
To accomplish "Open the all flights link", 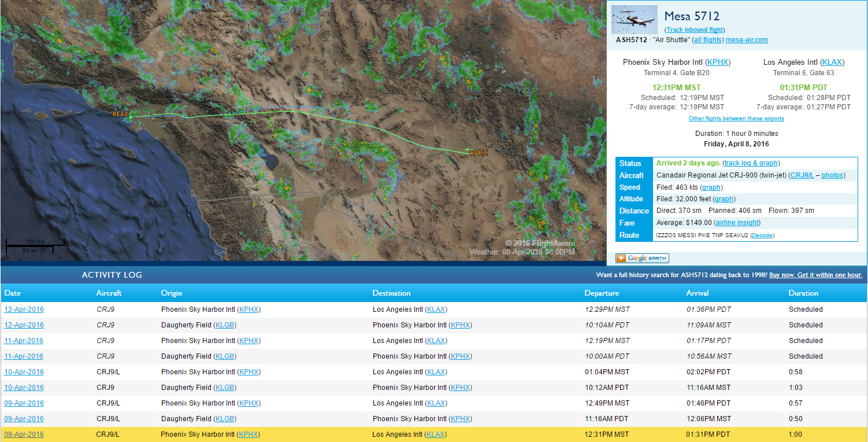I will click(x=708, y=40).
